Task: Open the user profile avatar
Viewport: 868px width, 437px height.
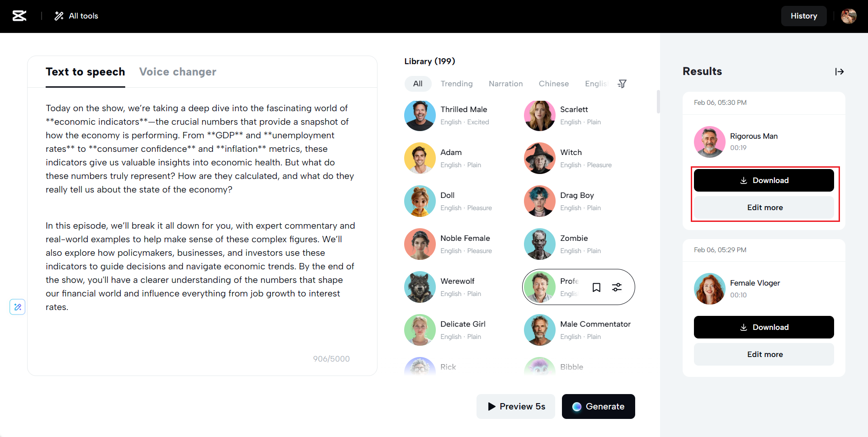Action: pos(848,16)
